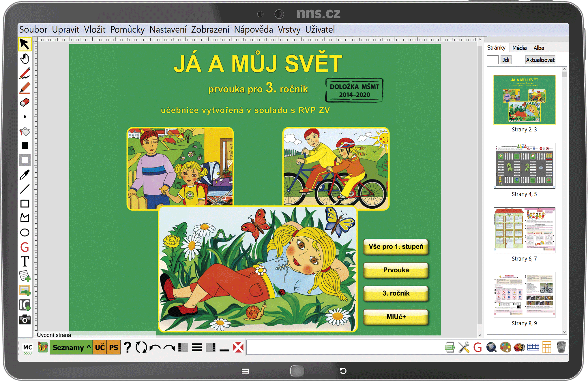Select the eyedropper tool
The height and width of the screenshot is (381, 588).
pos(25,175)
